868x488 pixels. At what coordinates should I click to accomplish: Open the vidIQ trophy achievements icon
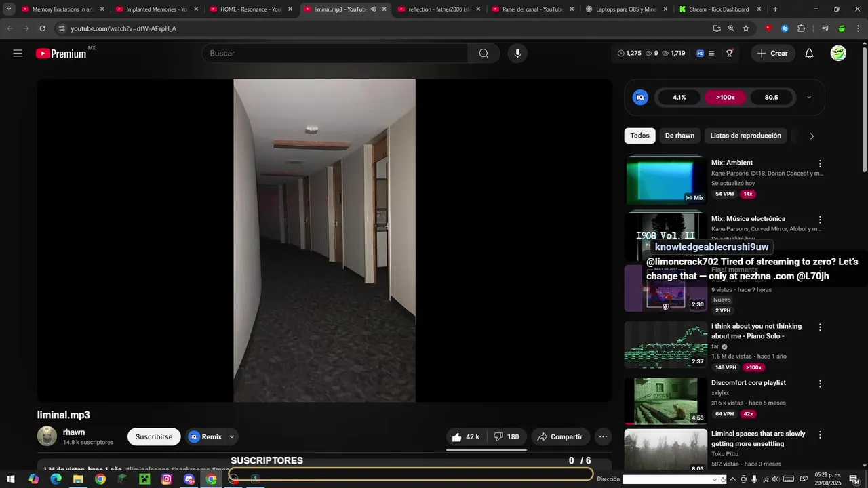click(x=730, y=54)
